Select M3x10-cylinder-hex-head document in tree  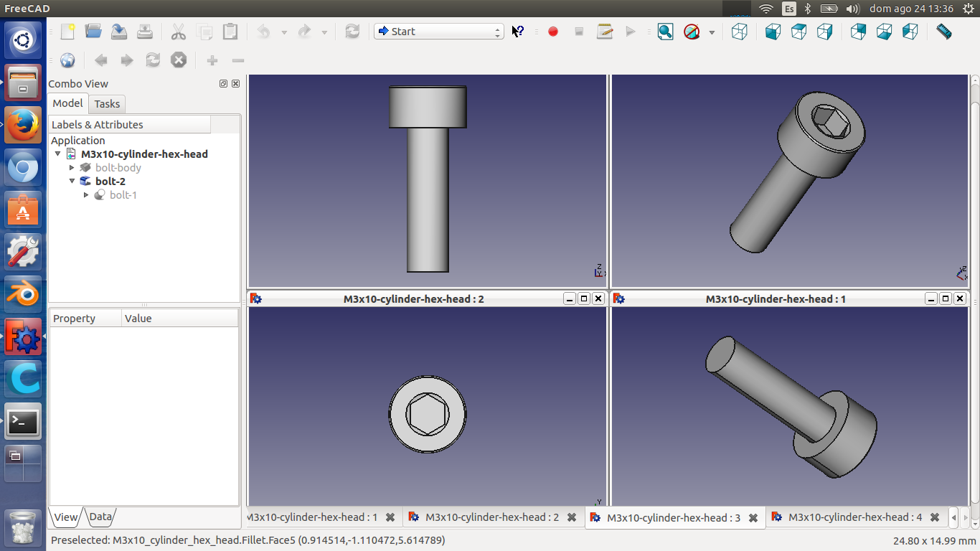144,154
